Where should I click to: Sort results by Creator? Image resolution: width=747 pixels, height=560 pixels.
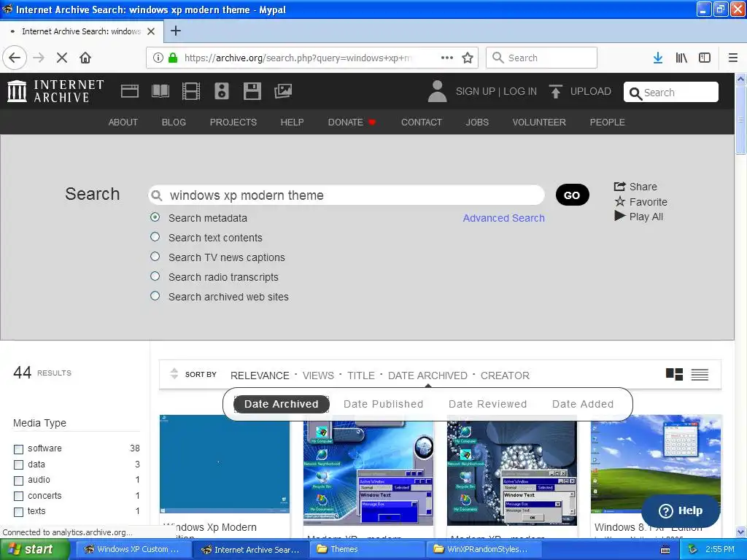pos(505,376)
